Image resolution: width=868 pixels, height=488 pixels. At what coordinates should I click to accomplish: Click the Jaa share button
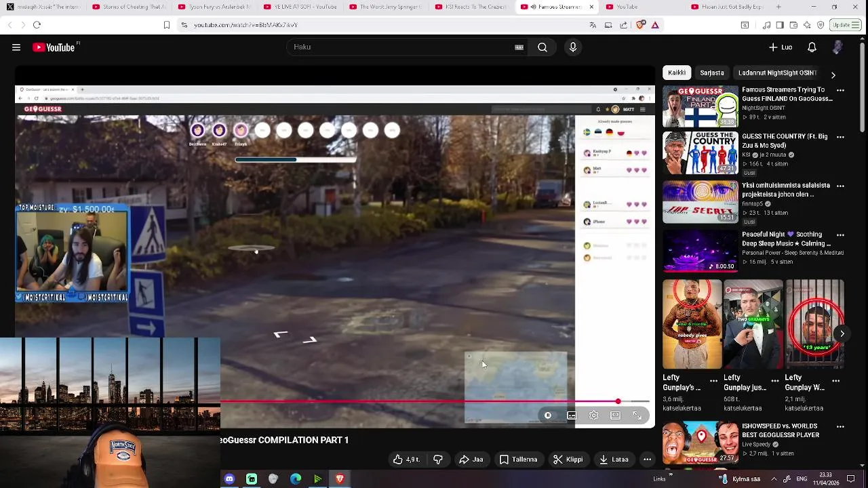click(x=471, y=460)
